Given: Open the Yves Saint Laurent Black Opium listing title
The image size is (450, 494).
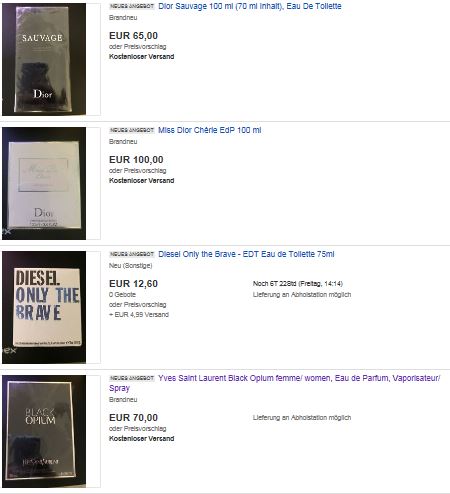Looking at the screenshot, I should pyautogui.click(x=275, y=383).
